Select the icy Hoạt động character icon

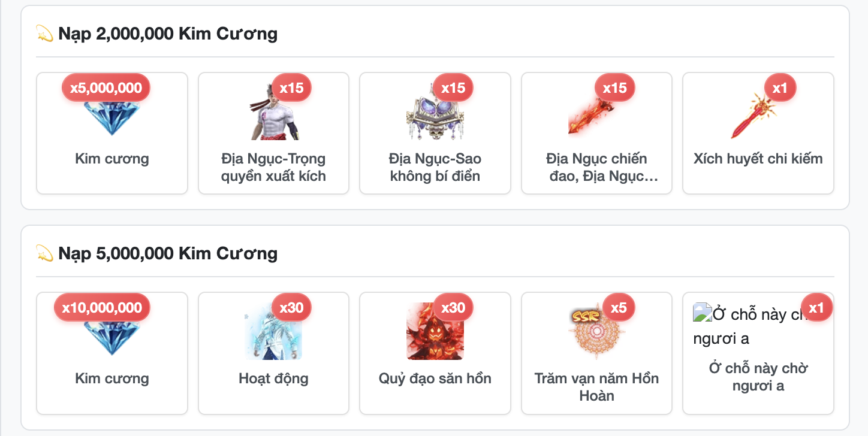[x=273, y=331]
